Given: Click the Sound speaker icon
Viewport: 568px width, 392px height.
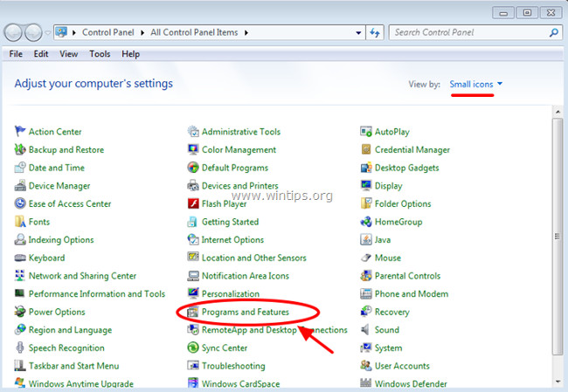Looking at the screenshot, I should 367,330.
